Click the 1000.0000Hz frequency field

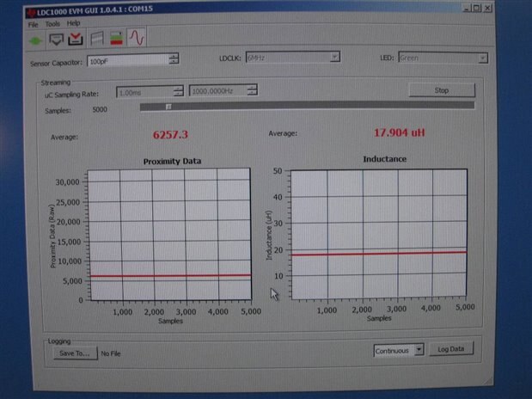(x=218, y=90)
